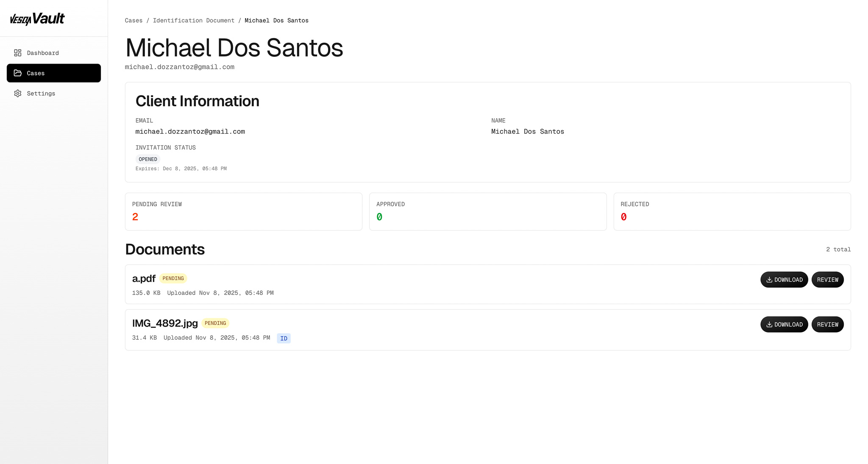The height and width of the screenshot is (464, 868).
Task: Select Cases in the sidebar
Action: coord(54,73)
